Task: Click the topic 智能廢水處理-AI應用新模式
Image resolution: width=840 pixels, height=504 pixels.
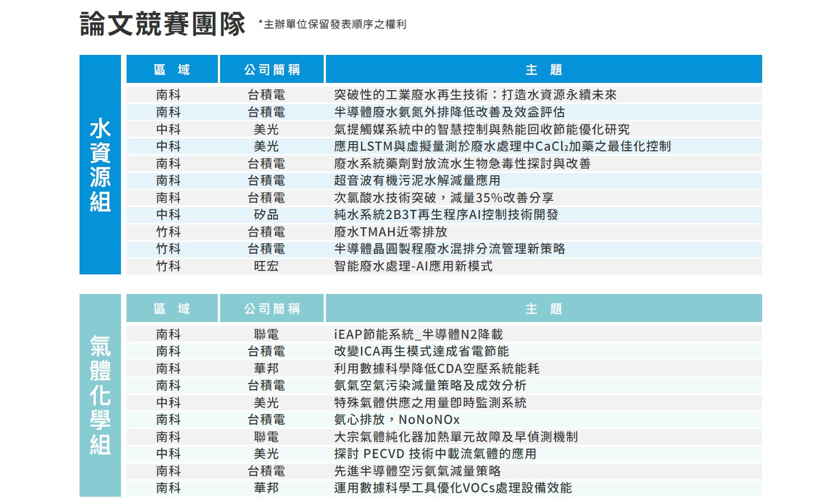Action: [413, 266]
